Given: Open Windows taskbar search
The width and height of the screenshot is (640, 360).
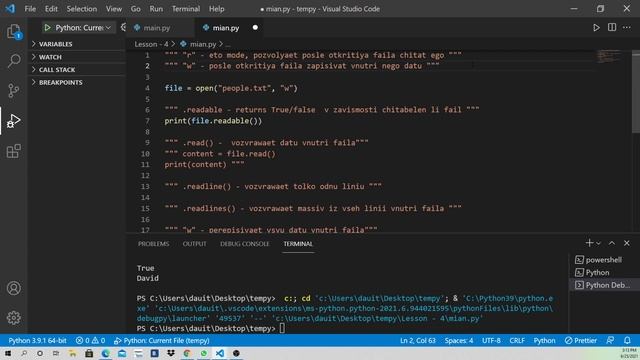Looking at the screenshot, I should [24, 353].
